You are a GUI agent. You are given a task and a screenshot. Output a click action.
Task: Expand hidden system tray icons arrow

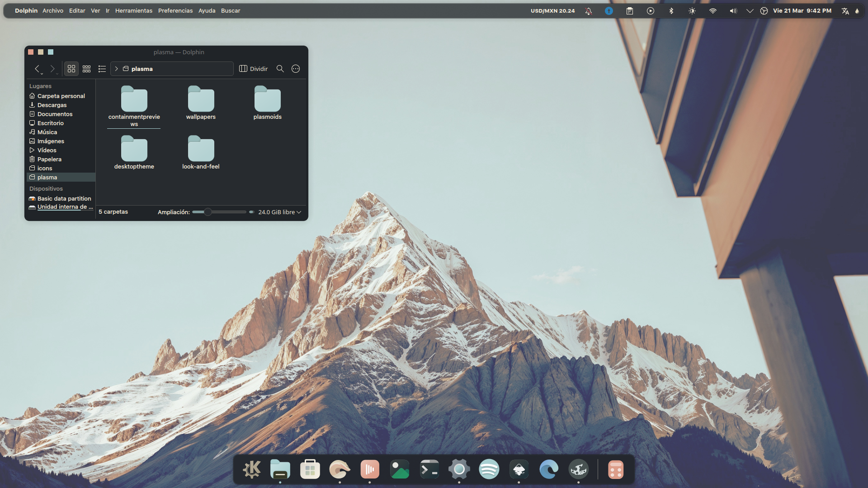pyautogui.click(x=750, y=11)
